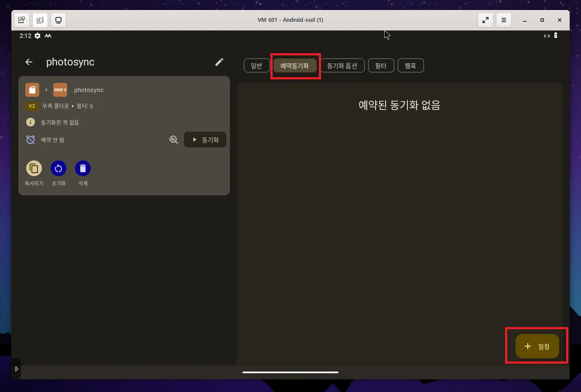
Task: Switch to the 일반 tab
Action: pos(256,65)
